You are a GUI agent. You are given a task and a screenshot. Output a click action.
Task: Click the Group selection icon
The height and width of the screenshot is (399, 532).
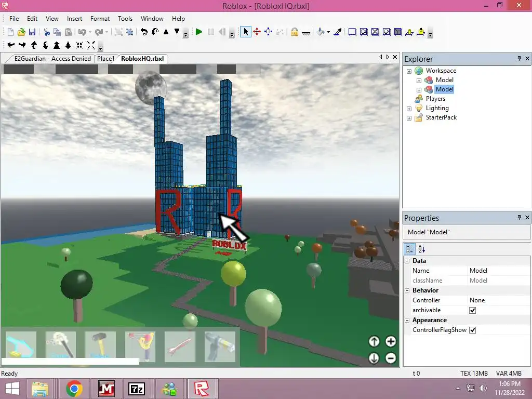pos(118,32)
